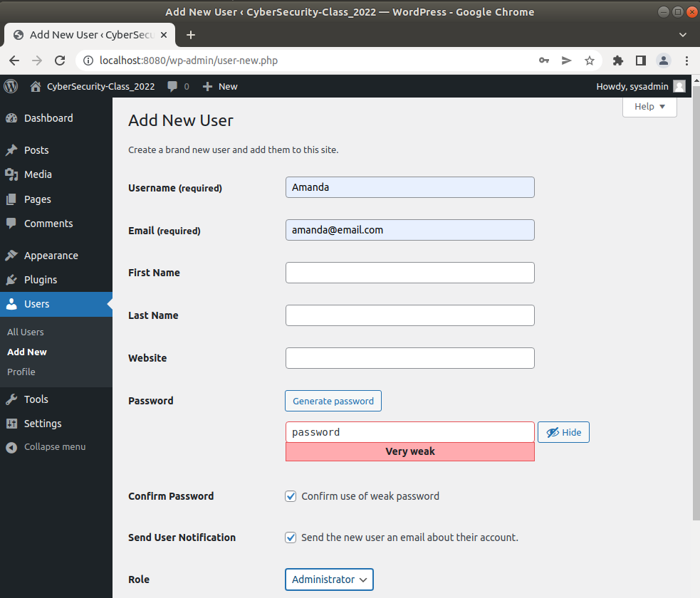Screen dimensions: 700x598
Task: Uncheck Send the new user an email
Action: coord(291,537)
